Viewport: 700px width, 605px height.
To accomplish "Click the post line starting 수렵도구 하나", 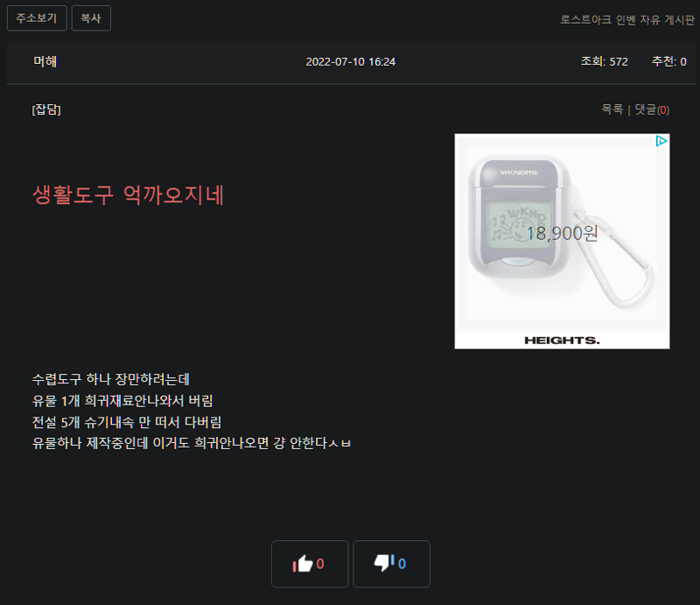I will pyautogui.click(x=111, y=379).
